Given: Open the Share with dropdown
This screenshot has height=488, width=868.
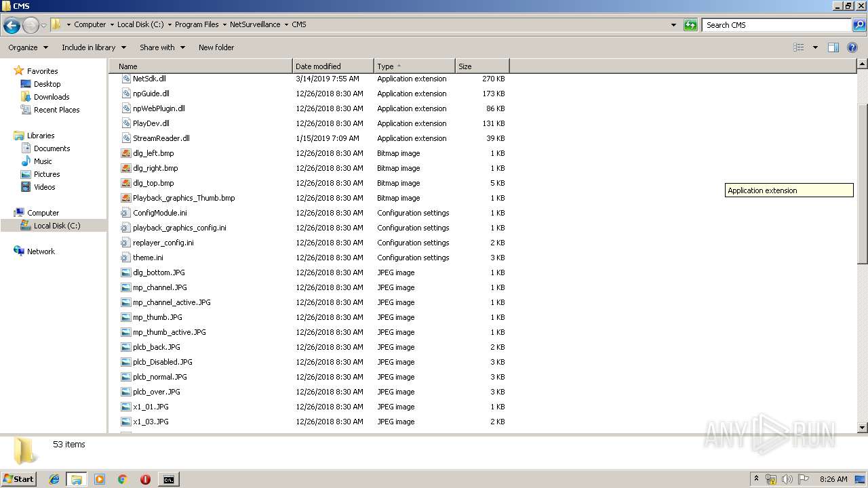Looking at the screenshot, I should (x=162, y=47).
